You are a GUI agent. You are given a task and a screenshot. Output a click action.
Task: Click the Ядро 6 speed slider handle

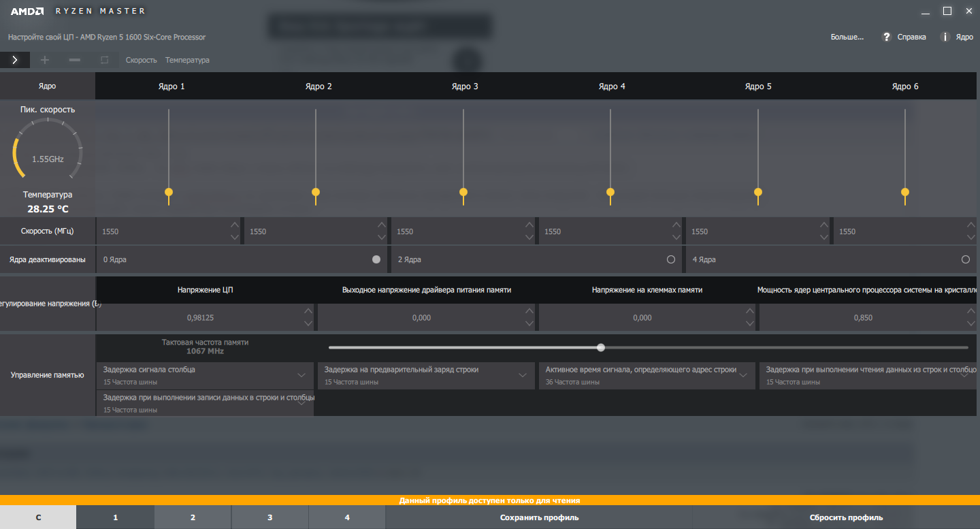tap(905, 192)
